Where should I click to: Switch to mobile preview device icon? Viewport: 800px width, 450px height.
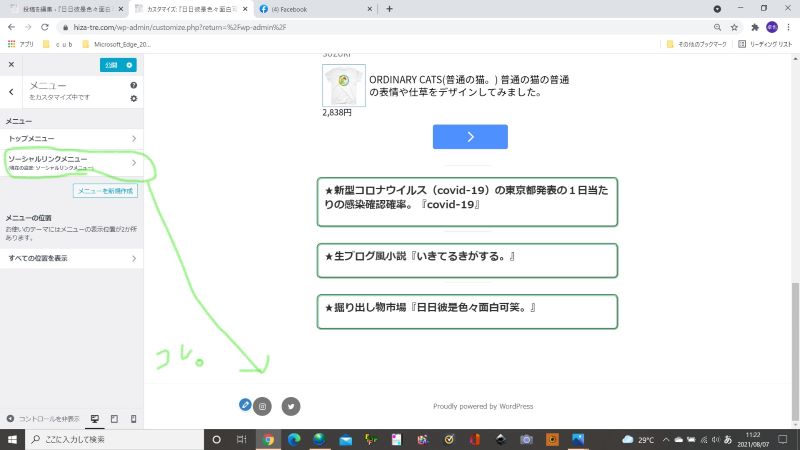point(133,419)
